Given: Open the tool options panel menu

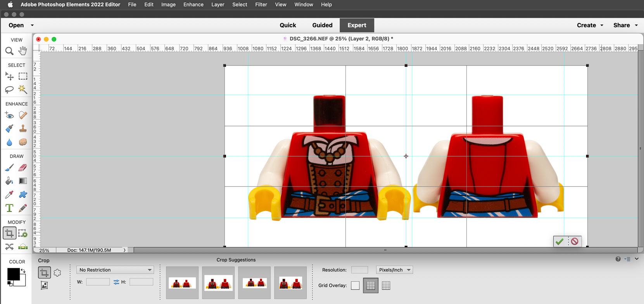Looking at the screenshot, I should (628, 259).
